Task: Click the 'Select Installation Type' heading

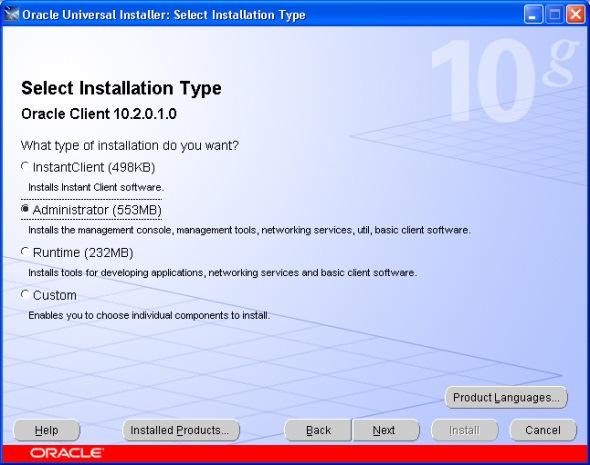Action: (121, 88)
